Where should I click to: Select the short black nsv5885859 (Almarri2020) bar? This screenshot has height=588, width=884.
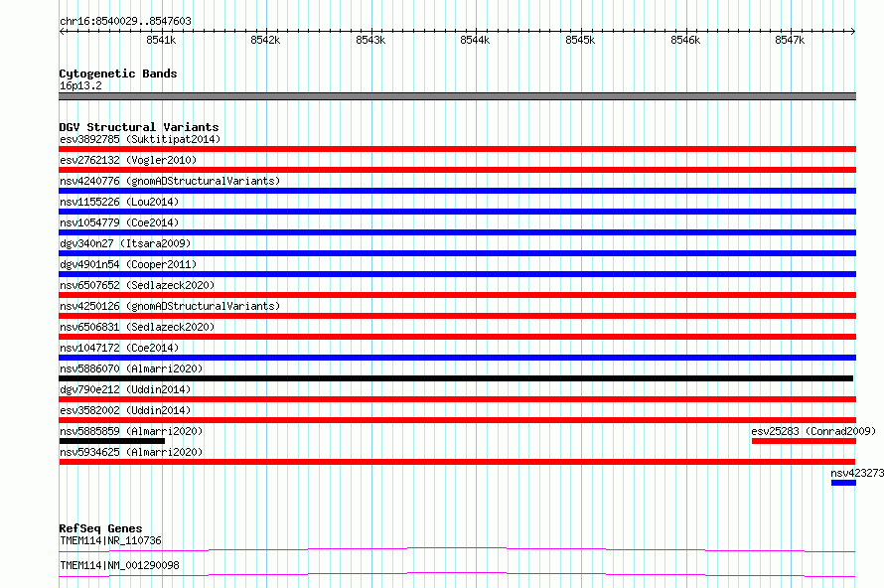tap(111, 441)
